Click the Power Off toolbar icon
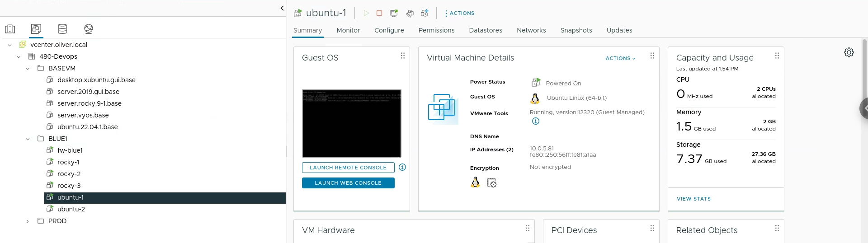 tap(379, 13)
